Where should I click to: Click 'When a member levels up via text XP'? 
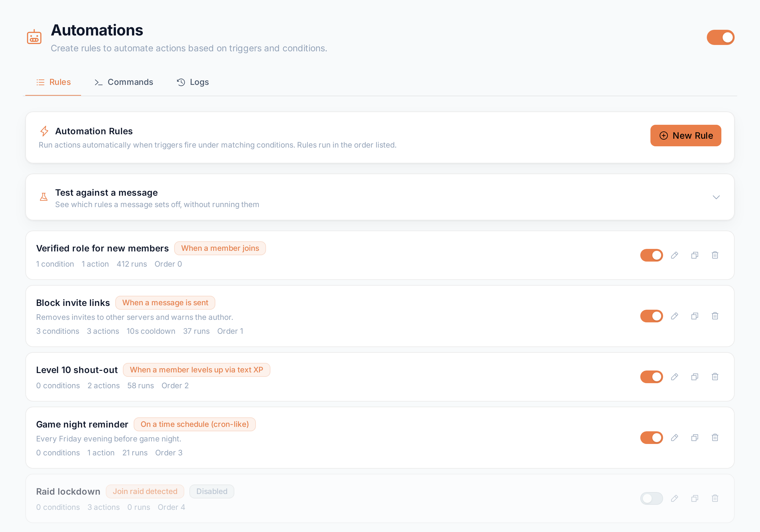(196, 370)
